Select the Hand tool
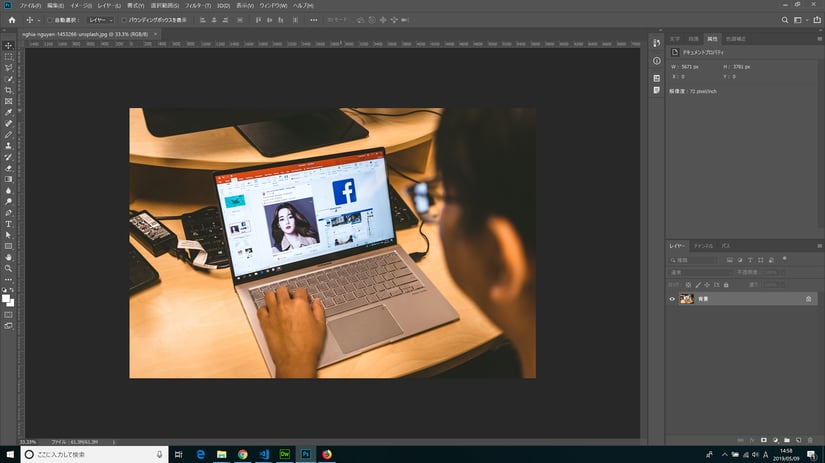 point(8,257)
